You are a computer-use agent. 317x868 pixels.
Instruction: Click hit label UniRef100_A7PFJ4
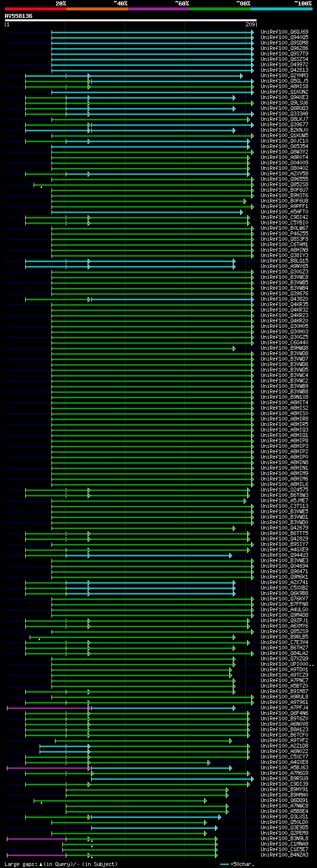pos(284,707)
